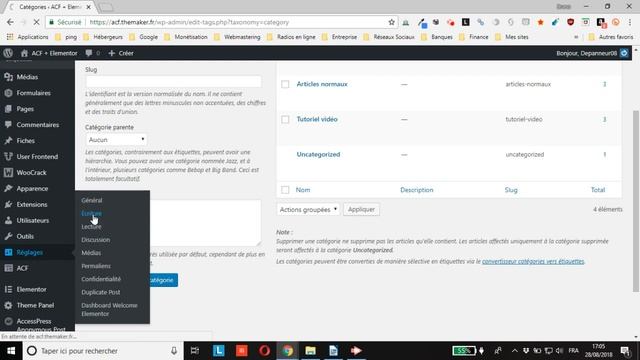The width and height of the screenshot is (640, 360).
Task: Open Task View on the taskbar
Action: pos(195,351)
